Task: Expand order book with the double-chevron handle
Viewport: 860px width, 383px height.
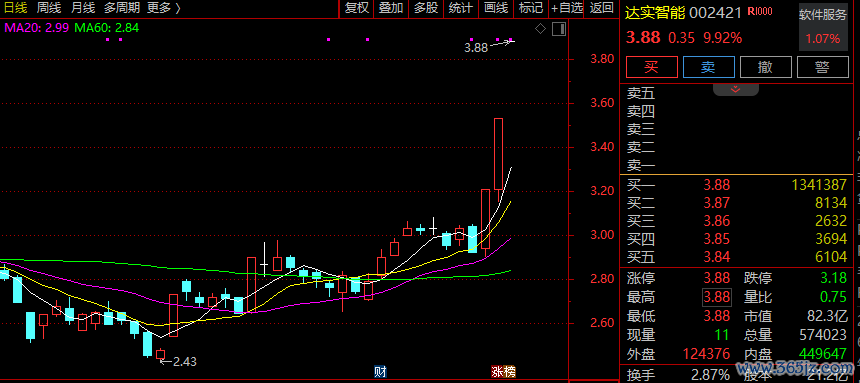Action: click(735, 89)
